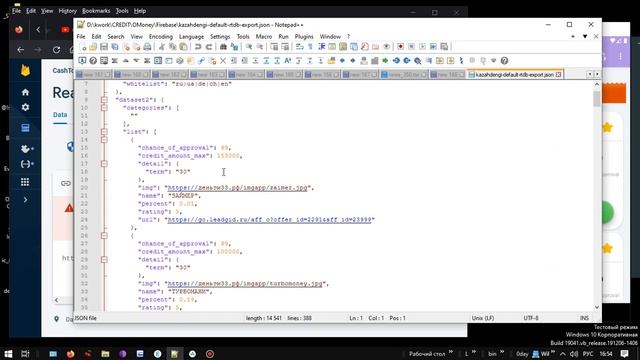Open Find using the binoculars icon
Screen dimensions: 640x360
[223, 47]
